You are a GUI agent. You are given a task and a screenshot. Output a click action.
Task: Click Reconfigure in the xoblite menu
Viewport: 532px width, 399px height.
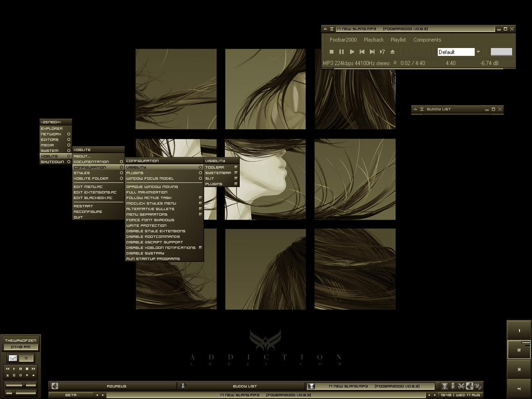point(98,212)
